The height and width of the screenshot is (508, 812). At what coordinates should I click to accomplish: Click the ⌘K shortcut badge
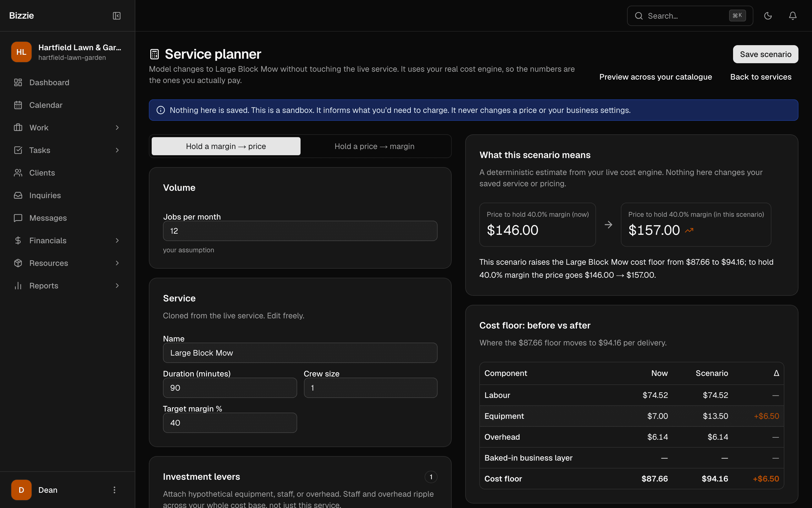(x=737, y=16)
